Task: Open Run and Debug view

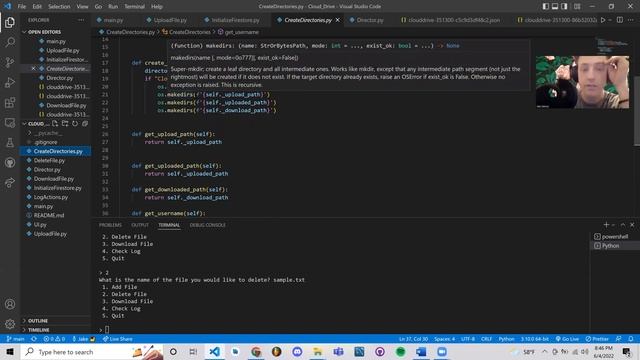Action: tap(10, 82)
